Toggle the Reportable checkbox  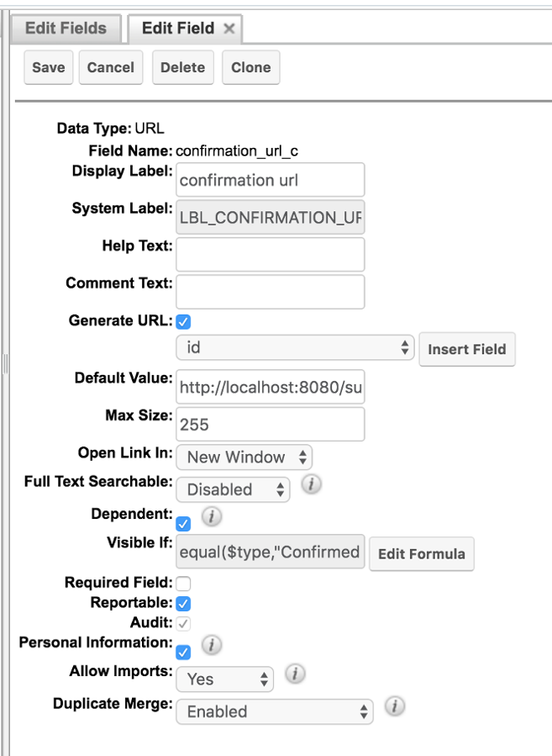(x=184, y=603)
